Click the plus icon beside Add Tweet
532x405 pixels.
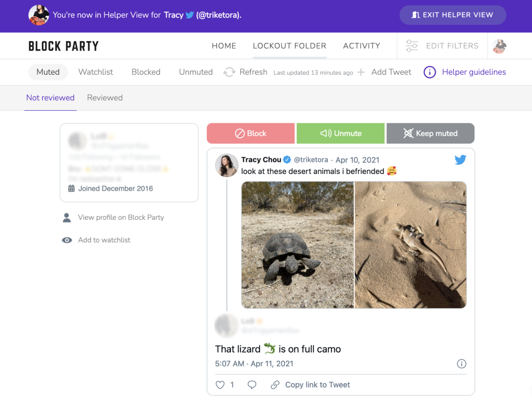coord(361,72)
